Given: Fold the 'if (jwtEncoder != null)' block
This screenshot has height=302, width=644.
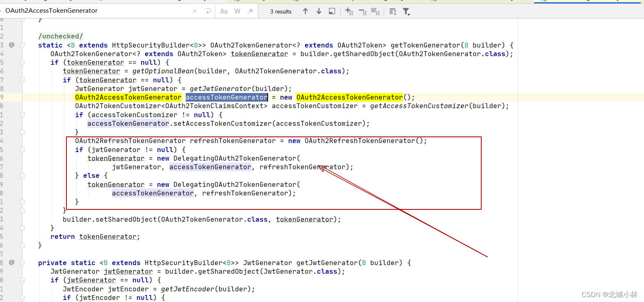Looking at the screenshot, I should point(23,298).
